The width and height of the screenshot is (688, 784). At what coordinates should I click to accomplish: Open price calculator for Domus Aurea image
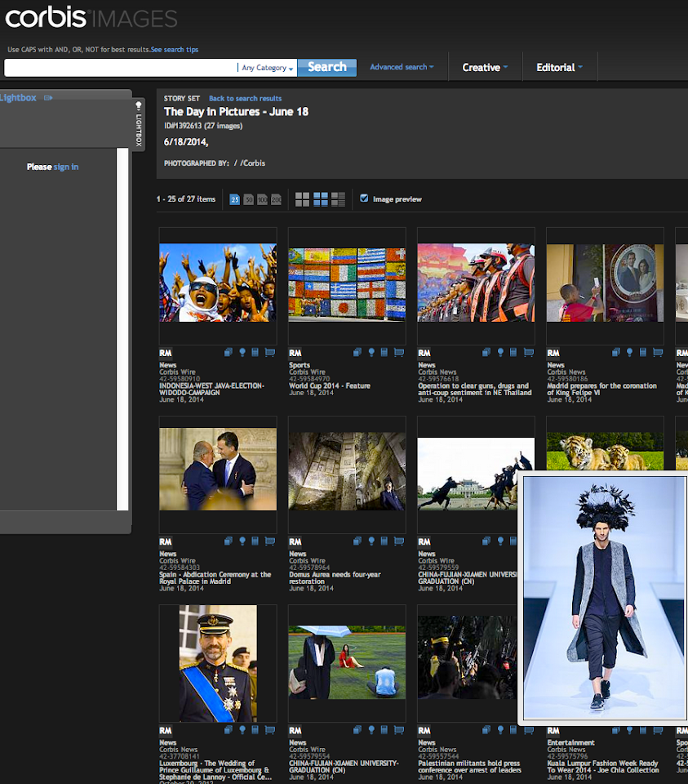tap(384, 541)
